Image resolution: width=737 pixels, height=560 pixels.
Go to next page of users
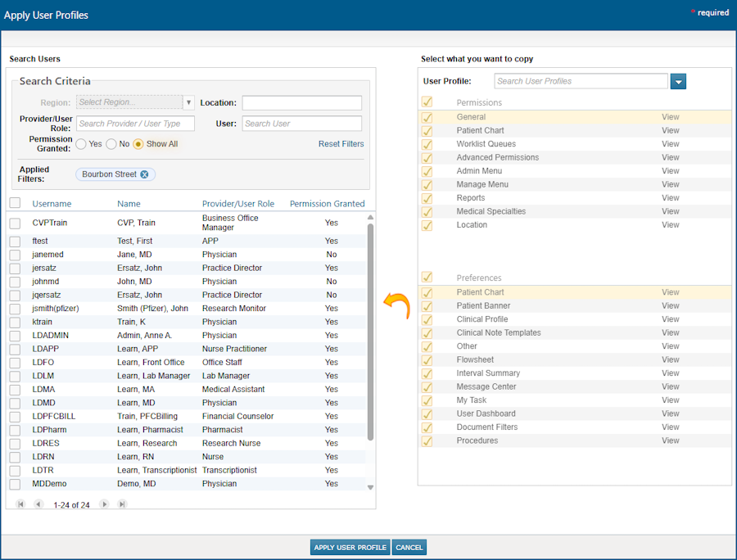click(x=104, y=504)
